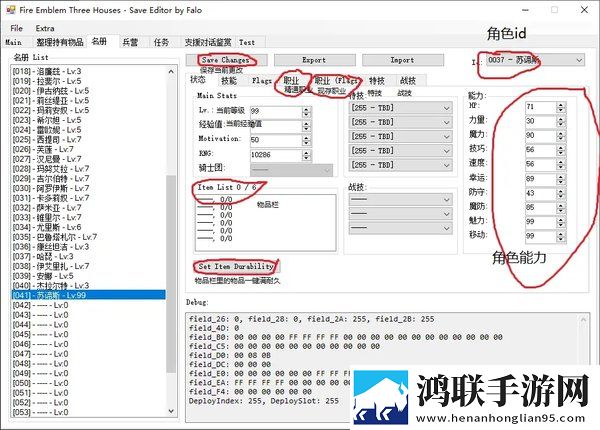Select roster entry [041] Lv:99
Image resolution: width=600 pixels, height=430 pixels.
coord(89,295)
